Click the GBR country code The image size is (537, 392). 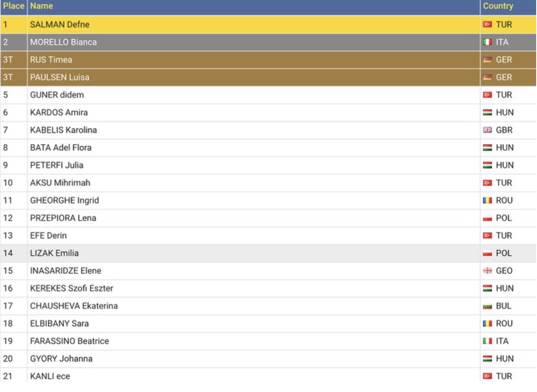[504, 130]
